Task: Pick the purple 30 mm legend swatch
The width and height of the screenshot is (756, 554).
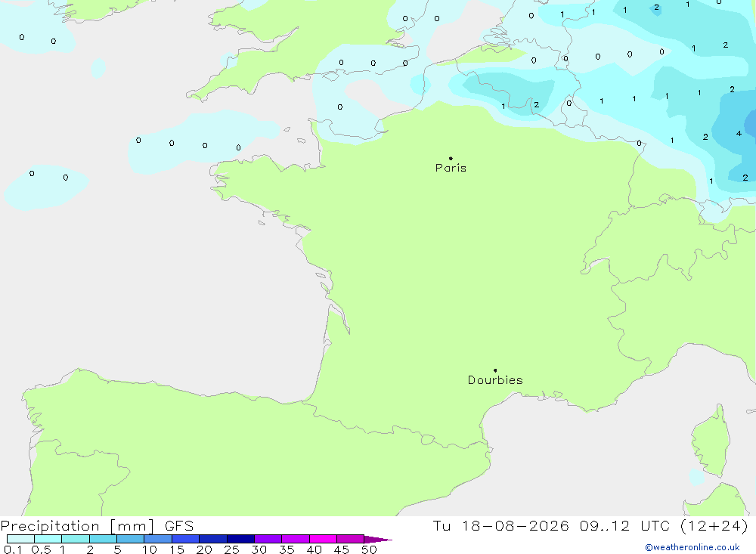Action: [268, 539]
